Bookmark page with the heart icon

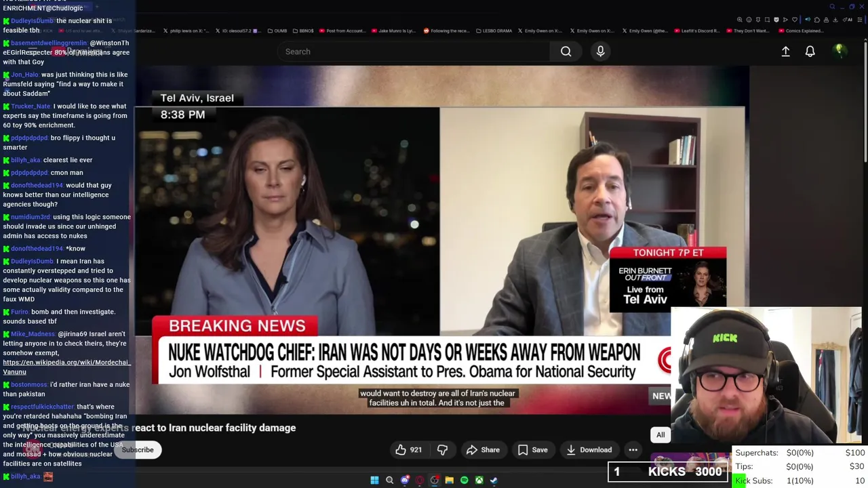(x=795, y=20)
